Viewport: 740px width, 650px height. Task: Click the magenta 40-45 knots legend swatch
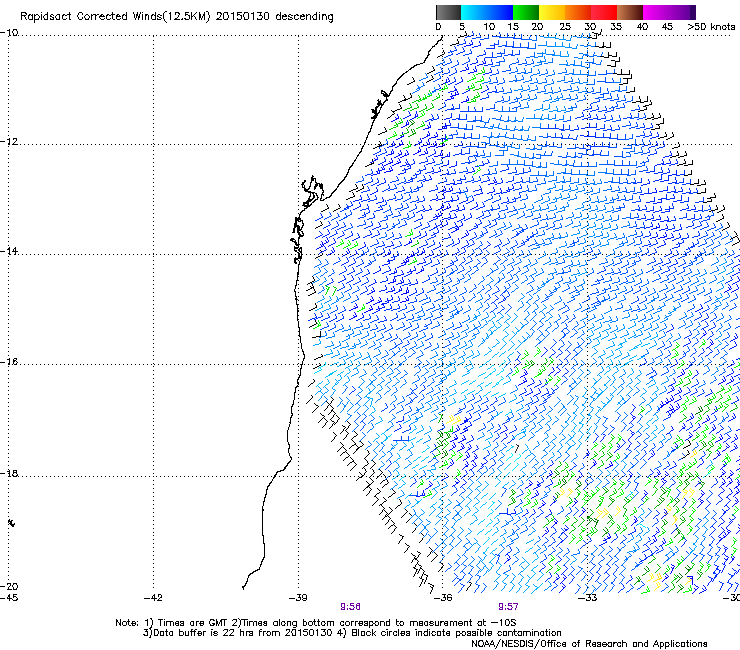656,12
